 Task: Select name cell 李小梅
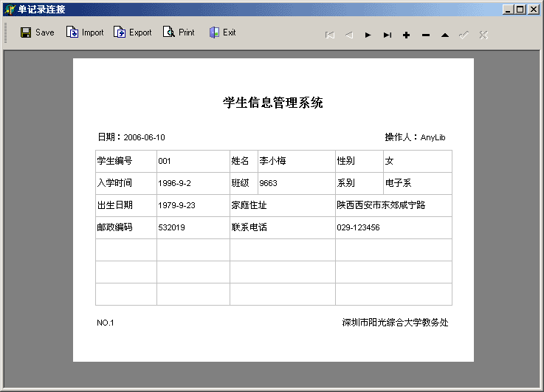coord(297,161)
